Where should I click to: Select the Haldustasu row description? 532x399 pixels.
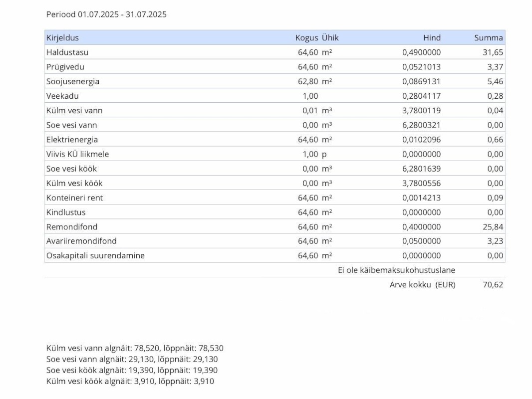point(67,52)
